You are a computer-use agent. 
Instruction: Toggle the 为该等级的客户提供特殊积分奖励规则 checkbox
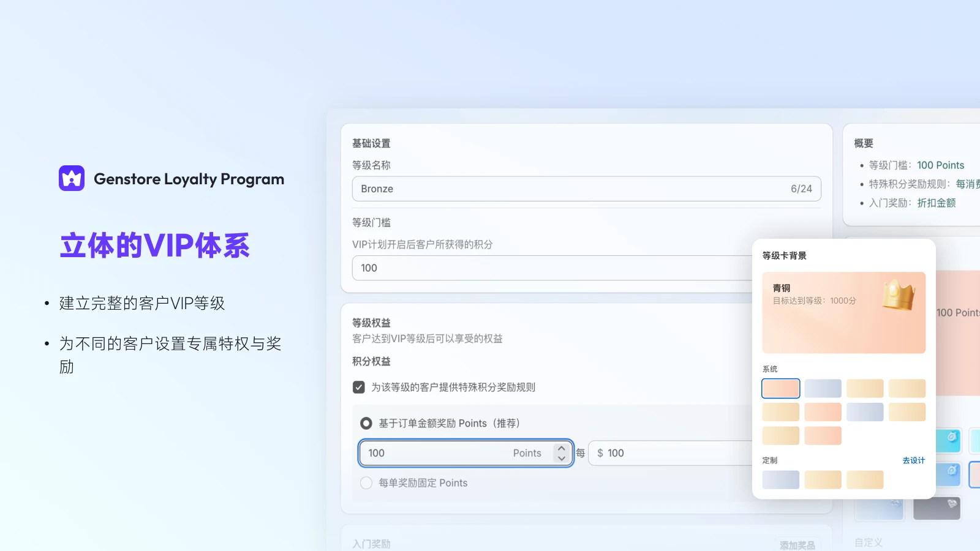(359, 387)
